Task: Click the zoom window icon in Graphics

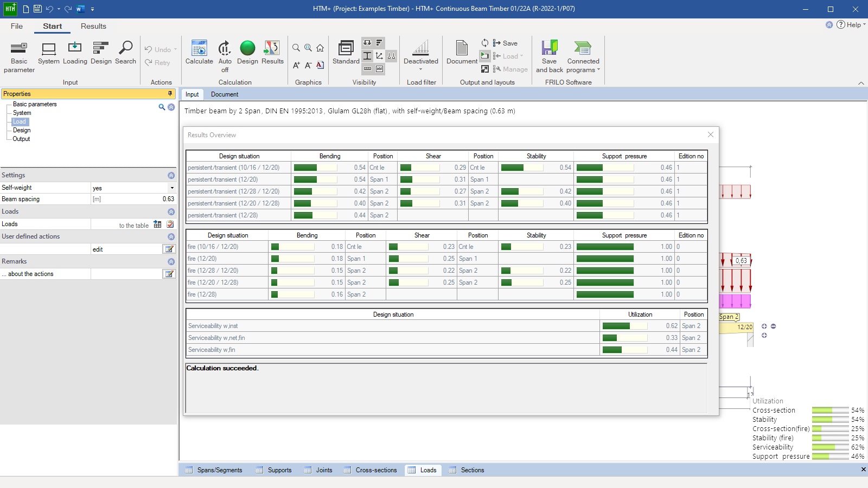Action: pos(308,48)
